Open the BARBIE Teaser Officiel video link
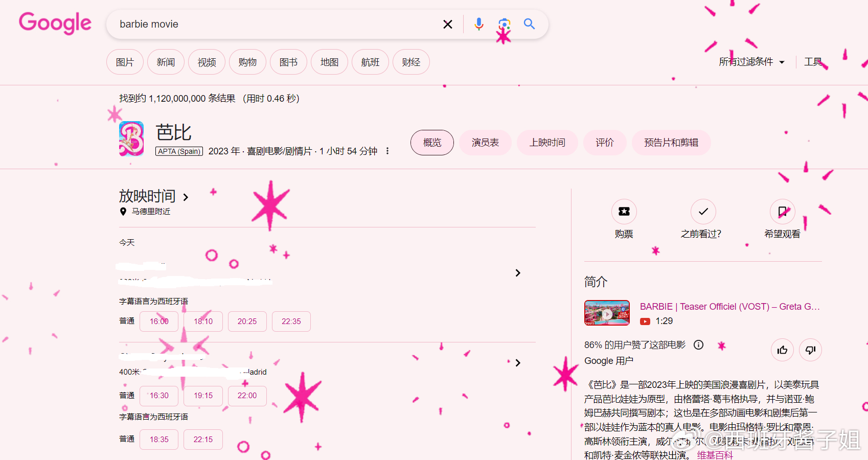This screenshot has height=460, width=868. [x=730, y=307]
